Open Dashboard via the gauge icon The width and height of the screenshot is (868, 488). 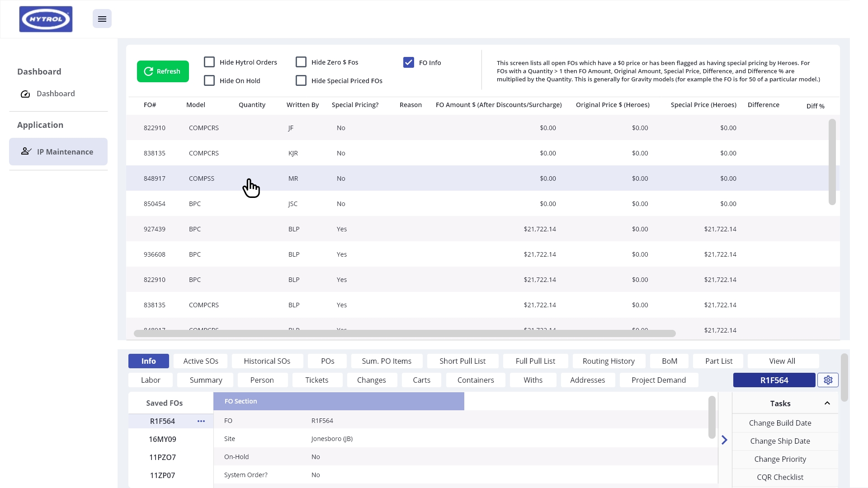[x=25, y=94]
